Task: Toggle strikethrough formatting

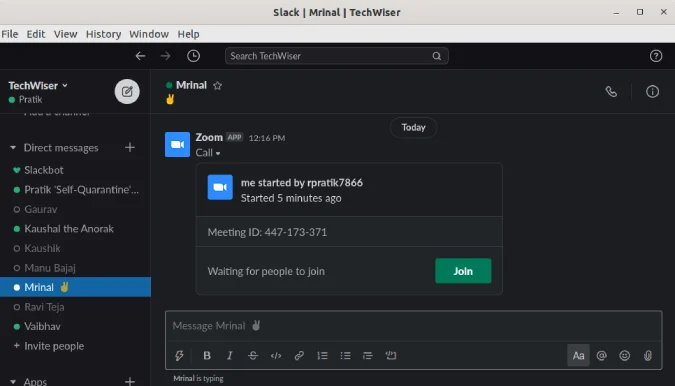Action: (253, 355)
